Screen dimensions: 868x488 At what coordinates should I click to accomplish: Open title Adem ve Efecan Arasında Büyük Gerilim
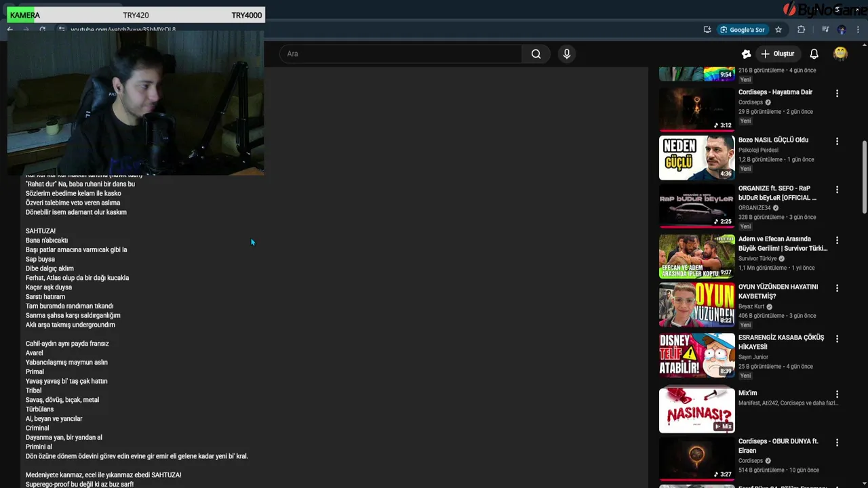click(x=783, y=243)
